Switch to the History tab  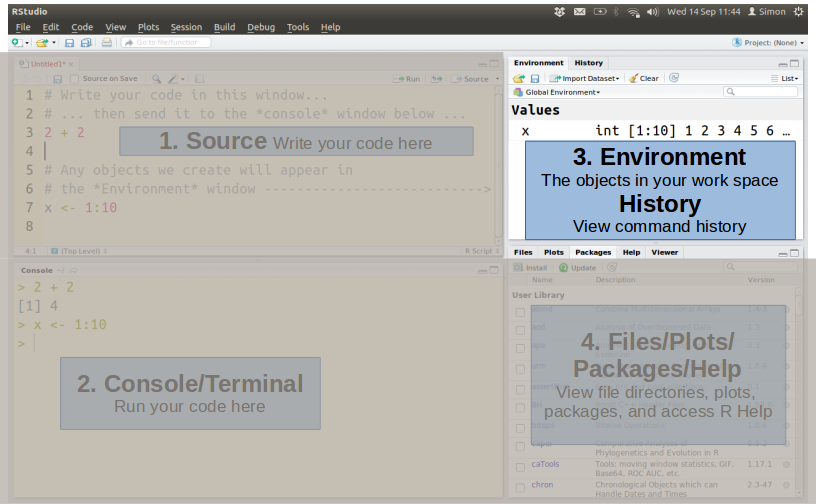click(x=589, y=62)
